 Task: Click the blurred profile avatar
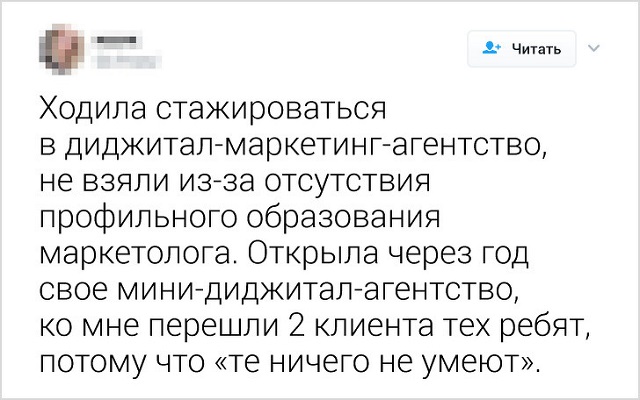(x=62, y=49)
